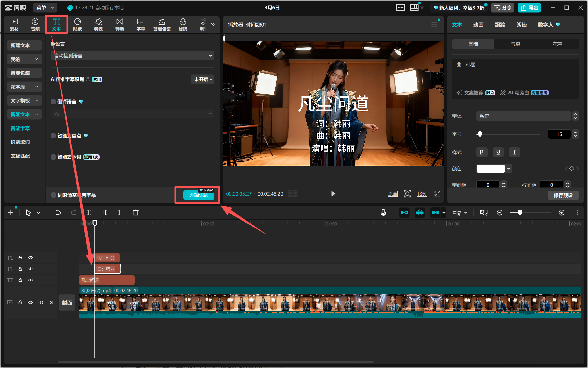Screen dimensions: 588x368
Task: Click the 保存预设 button
Action: (x=563, y=195)
